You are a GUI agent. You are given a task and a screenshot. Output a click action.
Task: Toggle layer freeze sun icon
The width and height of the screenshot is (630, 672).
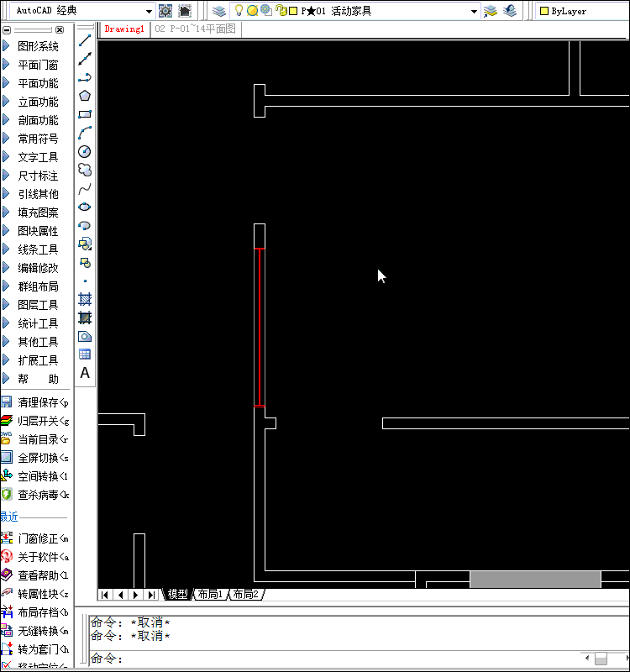(x=253, y=10)
